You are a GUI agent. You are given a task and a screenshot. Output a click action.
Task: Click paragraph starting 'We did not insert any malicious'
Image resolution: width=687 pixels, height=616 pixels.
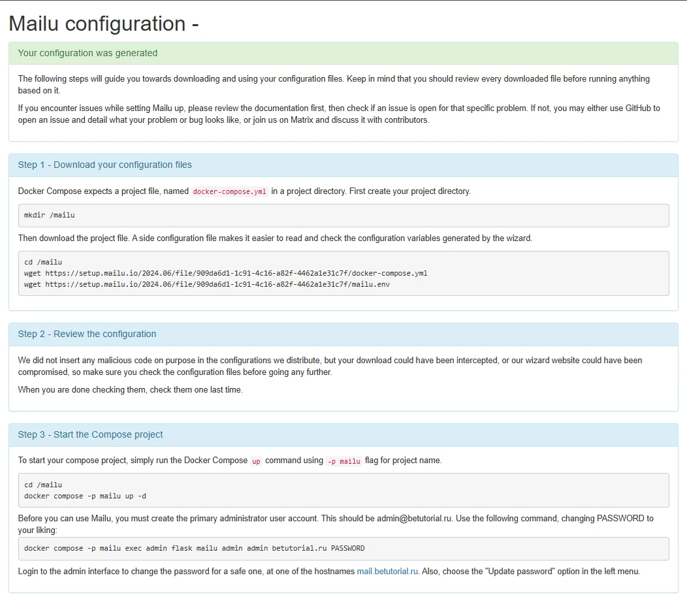coord(330,366)
